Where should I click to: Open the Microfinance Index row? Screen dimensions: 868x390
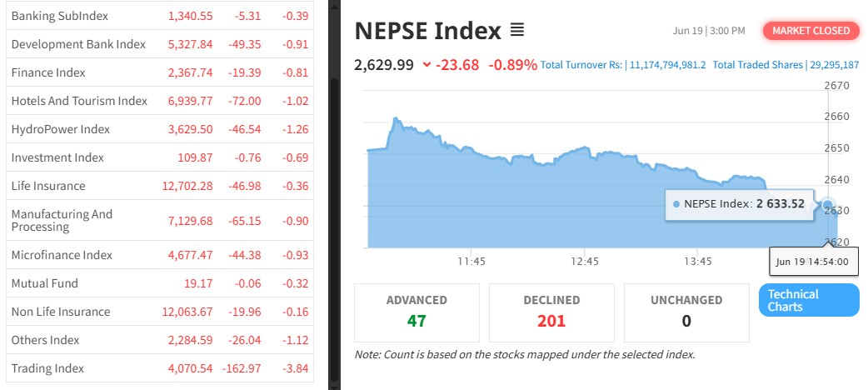62,255
